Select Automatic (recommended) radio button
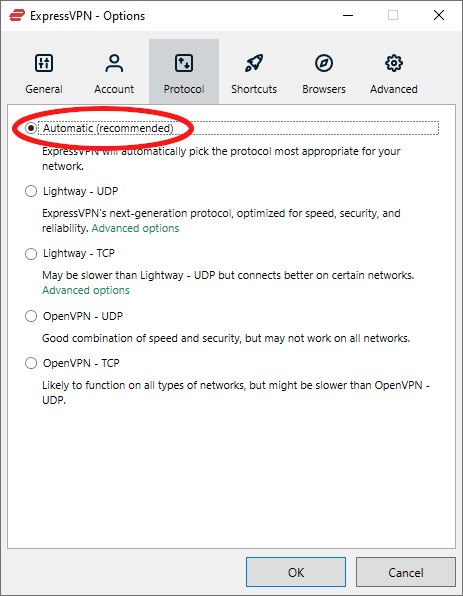Screen dimensions: 463x596 coord(31,128)
